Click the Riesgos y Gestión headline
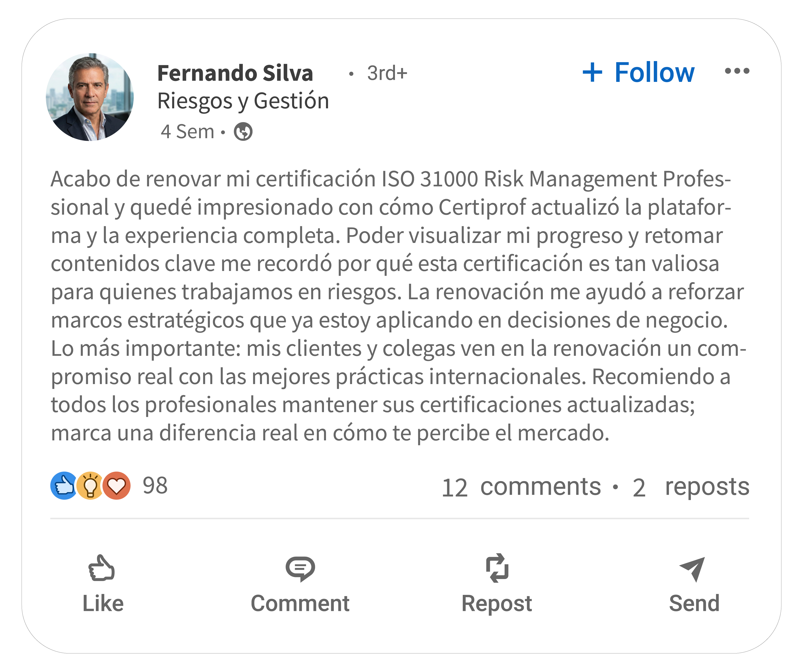This screenshot has width=803, height=672. [x=243, y=101]
